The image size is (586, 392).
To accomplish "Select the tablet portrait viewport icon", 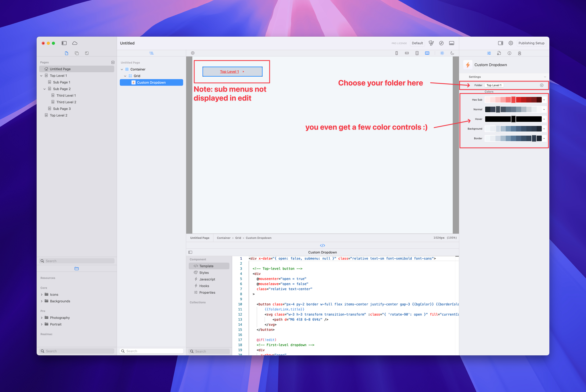I will [417, 53].
